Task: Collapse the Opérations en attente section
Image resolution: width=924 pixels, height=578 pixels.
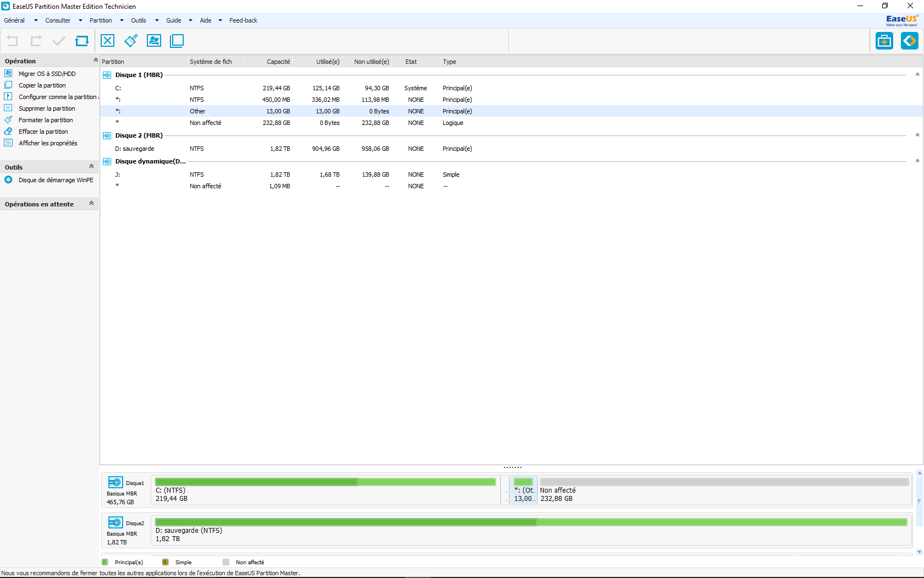Action: [x=91, y=203]
